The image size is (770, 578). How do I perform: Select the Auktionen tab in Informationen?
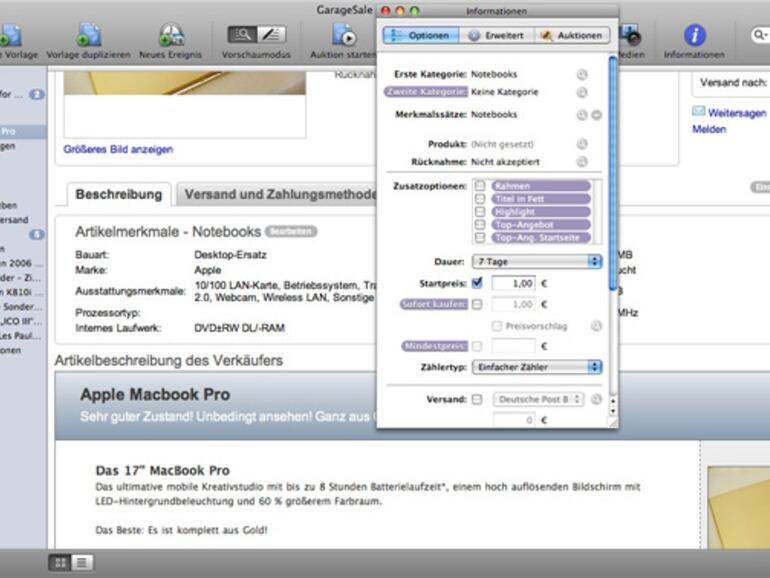pyautogui.click(x=572, y=35)
